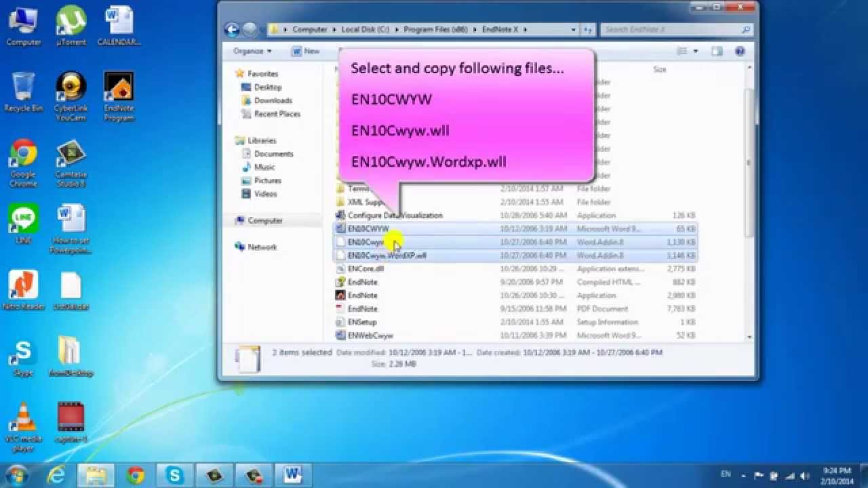Open the taskbar clock showing 9:24 PM

(836, 475)
